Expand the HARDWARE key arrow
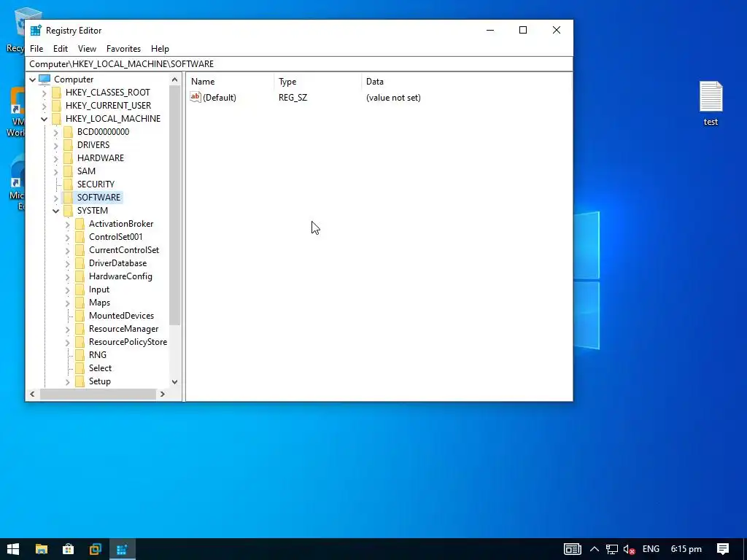Image resolution: width=747 pixels, height=560 pixels. coord(55,158)
